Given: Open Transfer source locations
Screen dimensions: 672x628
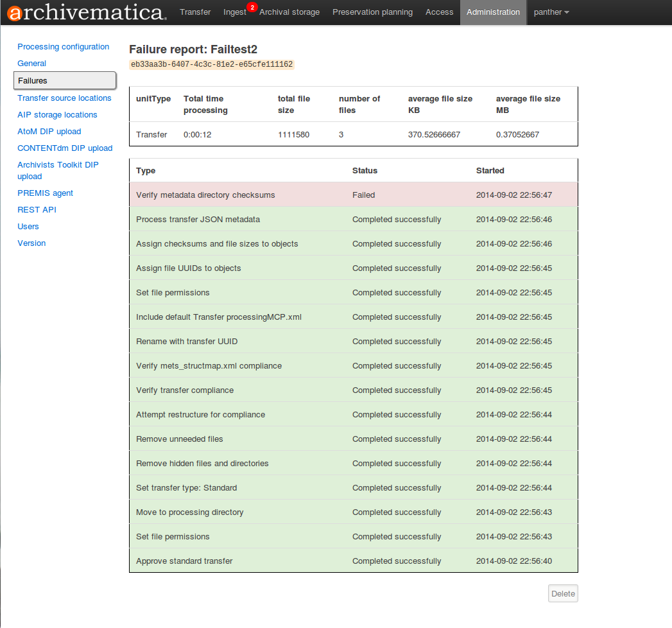Looking at the screenshot, I should pos(64,98).
